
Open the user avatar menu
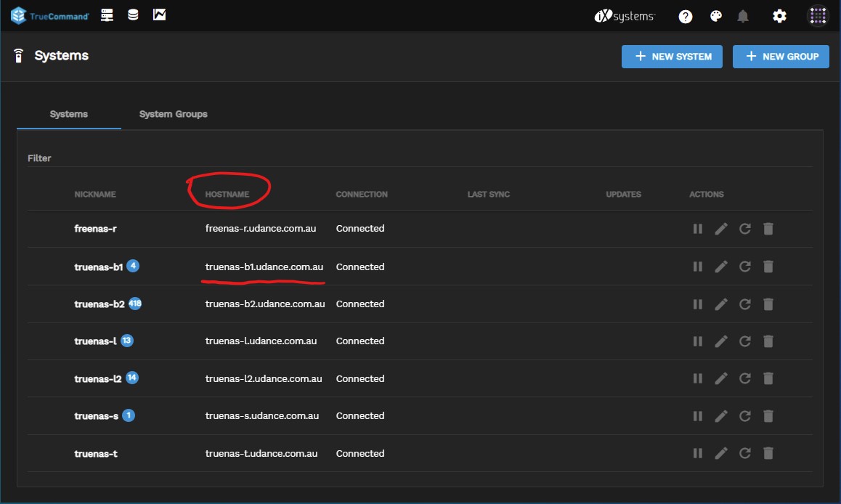pyautogui.click(x=818, y=16)
